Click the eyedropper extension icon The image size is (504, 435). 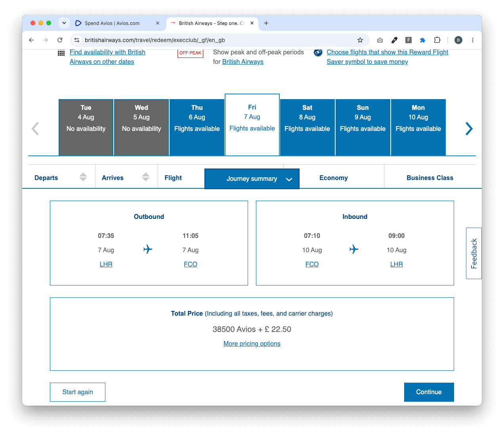pyautogui.click(x=394, y=40)
